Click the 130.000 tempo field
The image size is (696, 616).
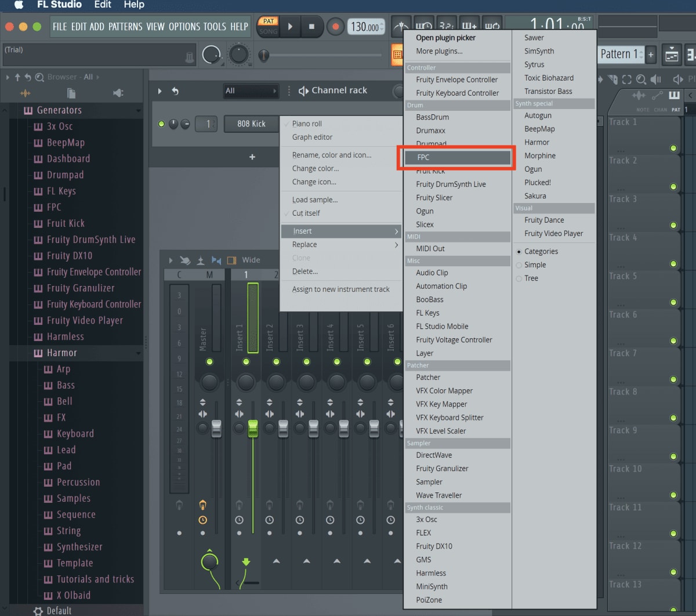tap(365, 26)
